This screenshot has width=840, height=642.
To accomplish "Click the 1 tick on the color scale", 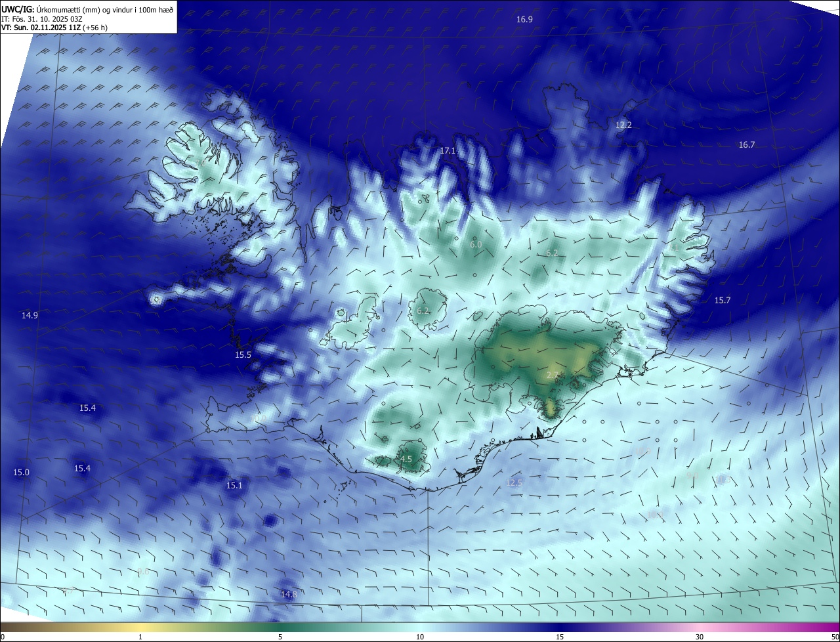I will pos(140,637).
